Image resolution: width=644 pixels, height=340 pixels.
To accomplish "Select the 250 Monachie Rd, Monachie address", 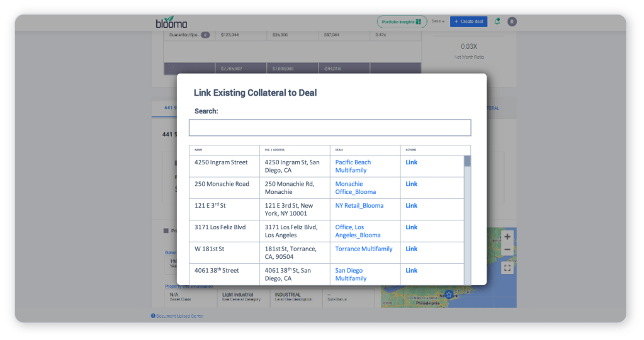I will click(295, 188).
